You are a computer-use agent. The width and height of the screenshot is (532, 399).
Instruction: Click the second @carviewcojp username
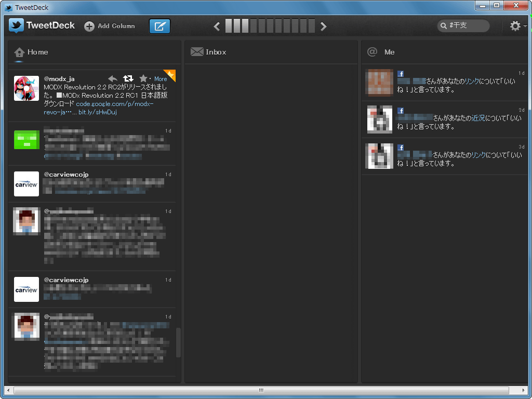click(x=66, y=280)
